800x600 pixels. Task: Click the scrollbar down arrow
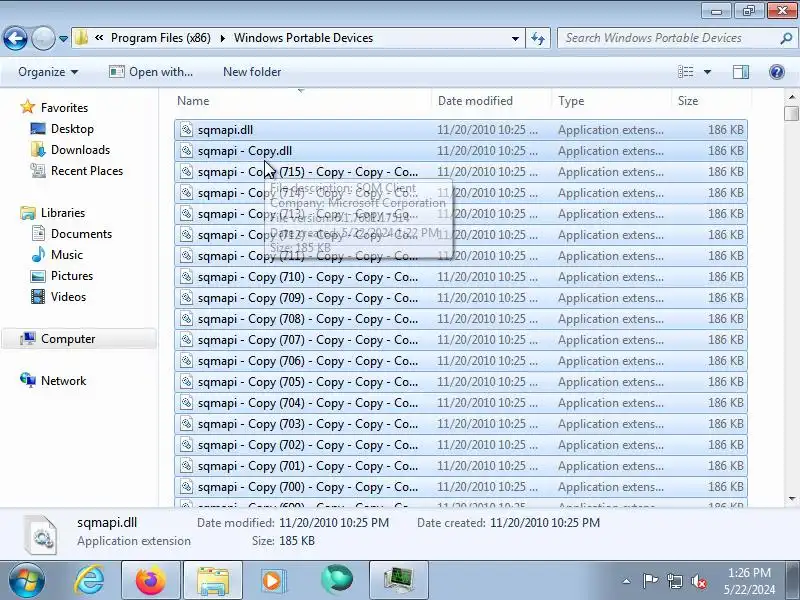791,499
